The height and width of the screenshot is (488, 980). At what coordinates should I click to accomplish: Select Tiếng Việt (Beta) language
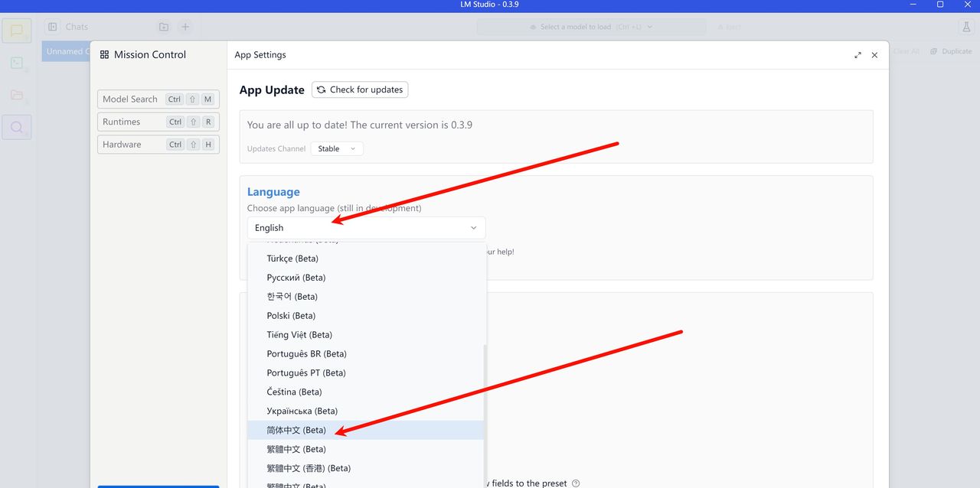366,335
